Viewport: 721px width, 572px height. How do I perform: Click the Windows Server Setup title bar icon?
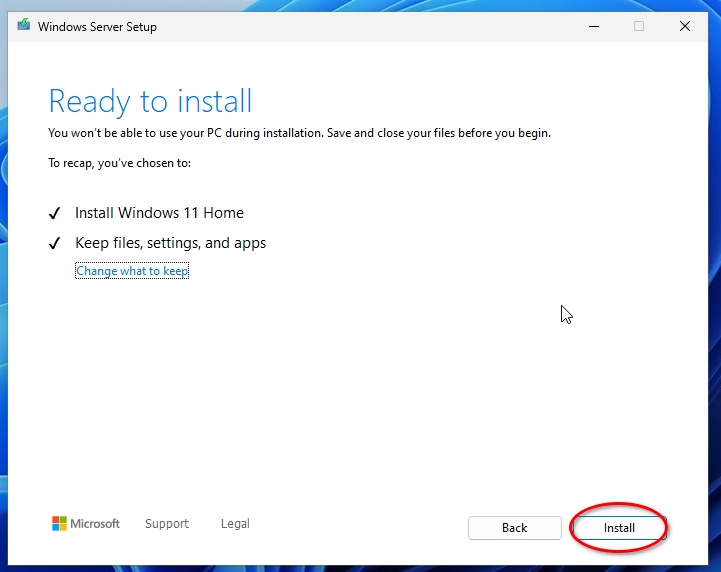pyautogui.click(x=23, y=25)
